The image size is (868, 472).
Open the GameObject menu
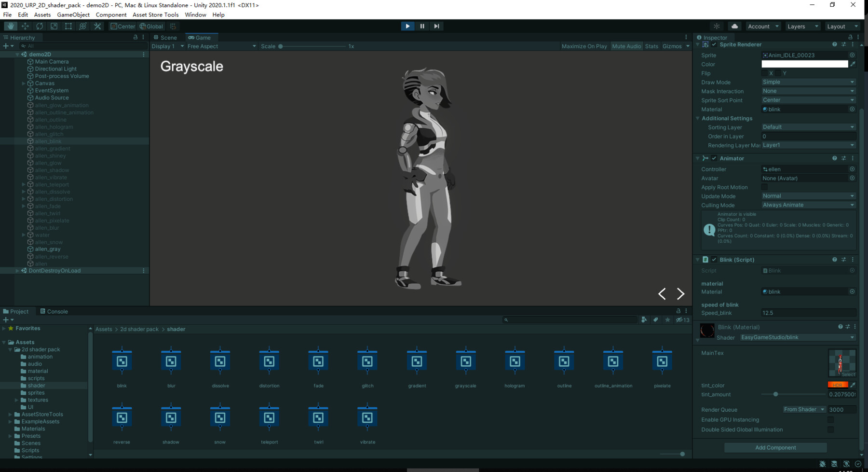pos(73,15)
